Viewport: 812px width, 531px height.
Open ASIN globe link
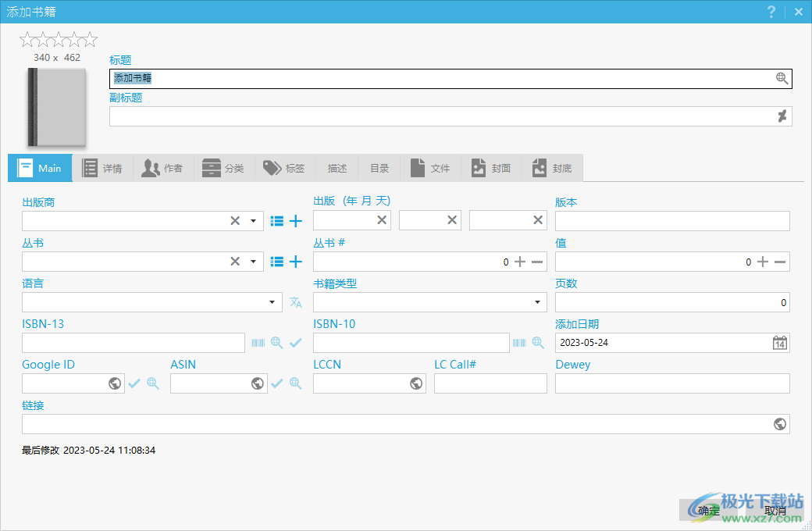tap(258, 383)
